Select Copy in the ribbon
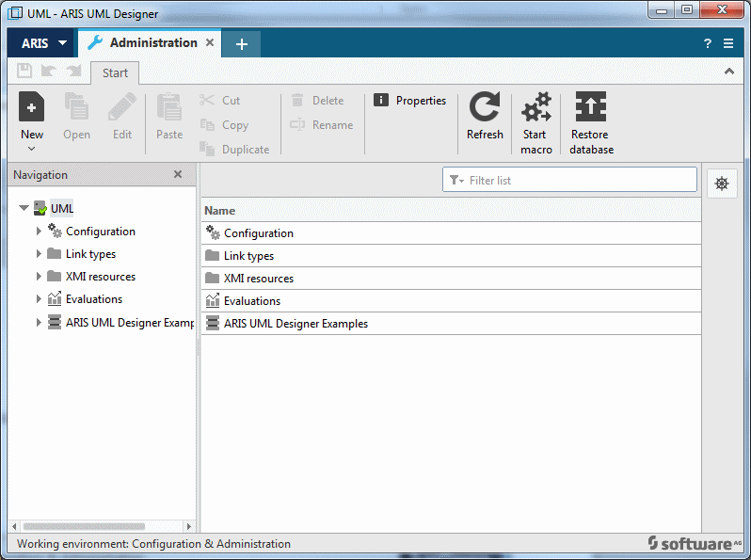This screenshot has height=560, width=751. [224, 124]
